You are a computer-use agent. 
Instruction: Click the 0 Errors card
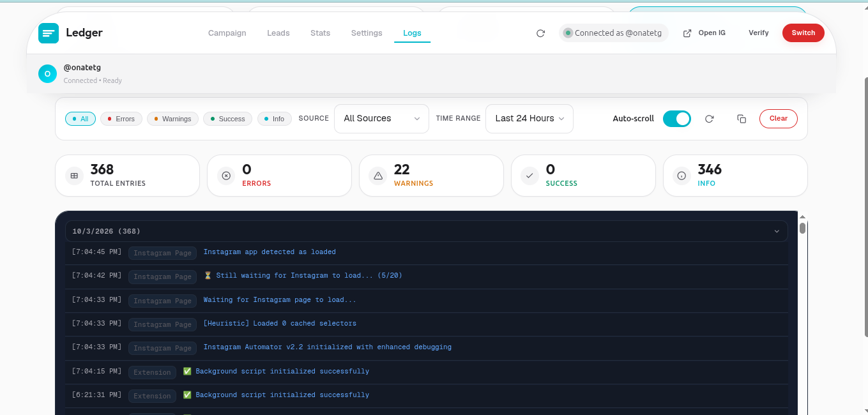280,176
